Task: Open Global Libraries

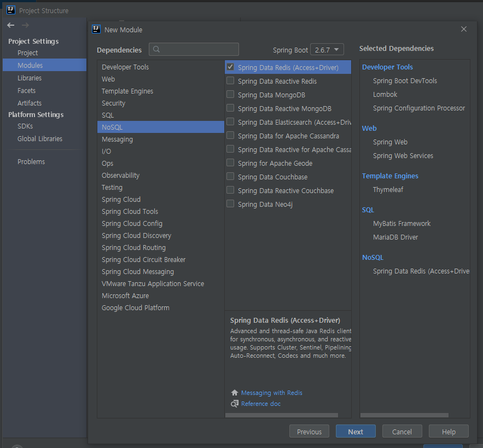Action: click(44, 138)
